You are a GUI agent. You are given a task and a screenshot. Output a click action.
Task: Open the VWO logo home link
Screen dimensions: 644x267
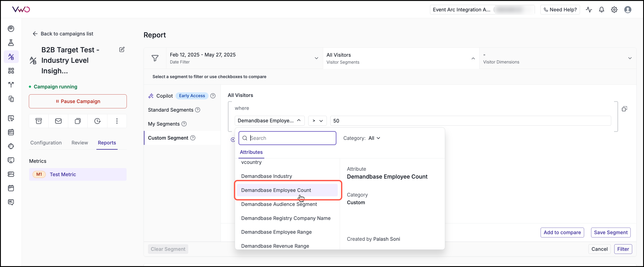(x=21, y=9)
